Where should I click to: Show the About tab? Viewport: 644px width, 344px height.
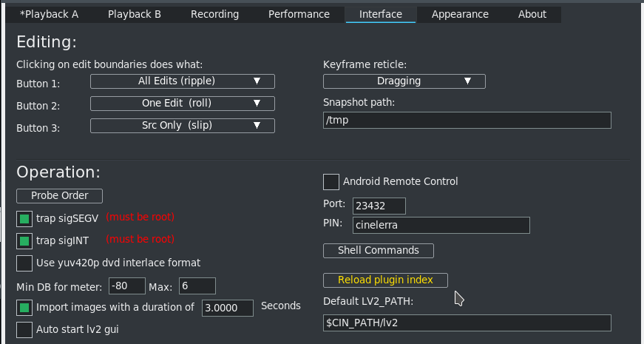click(532, 14)
